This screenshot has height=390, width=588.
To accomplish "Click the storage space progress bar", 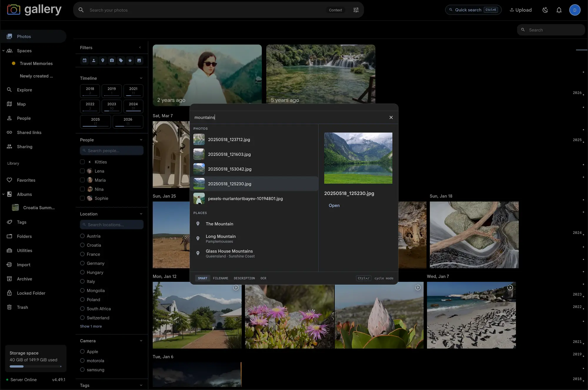I will point(35,366).
